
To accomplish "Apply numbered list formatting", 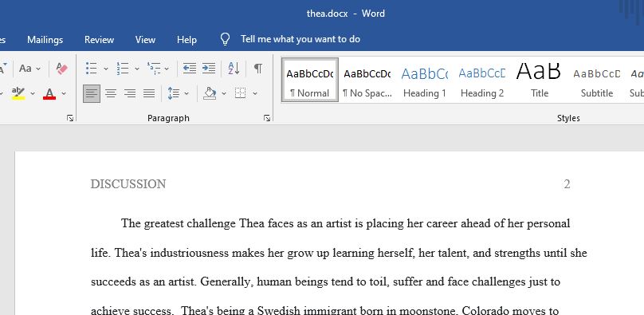I will pyautogui.click(x=123, y=68).
